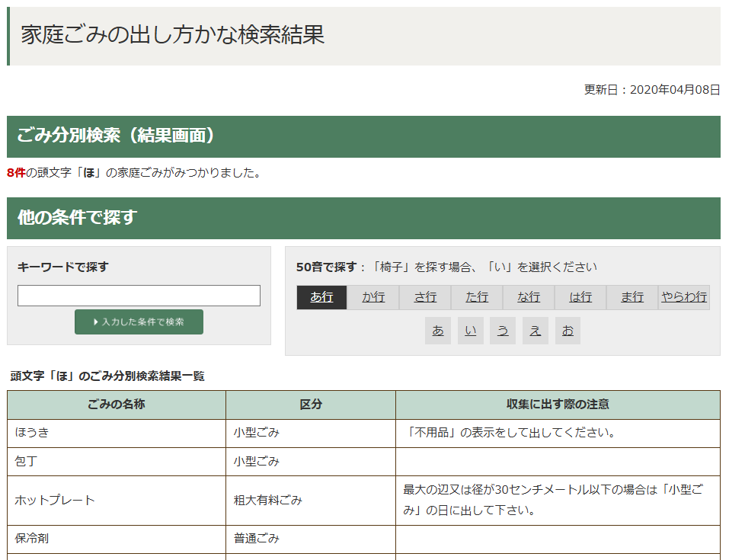Image resolution: width=729 pixels, height=560 pixels.
Task: Select the やらわ行 tab
Action: pos(684,297)
